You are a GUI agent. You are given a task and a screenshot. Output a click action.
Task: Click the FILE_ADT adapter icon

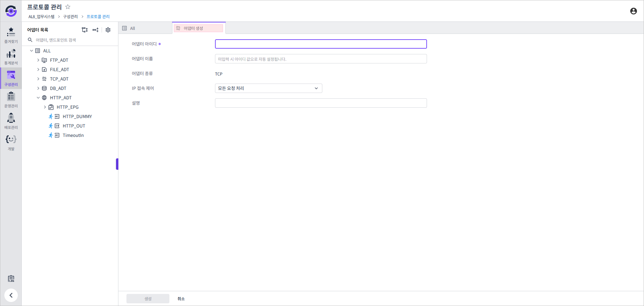click(44, 69)
